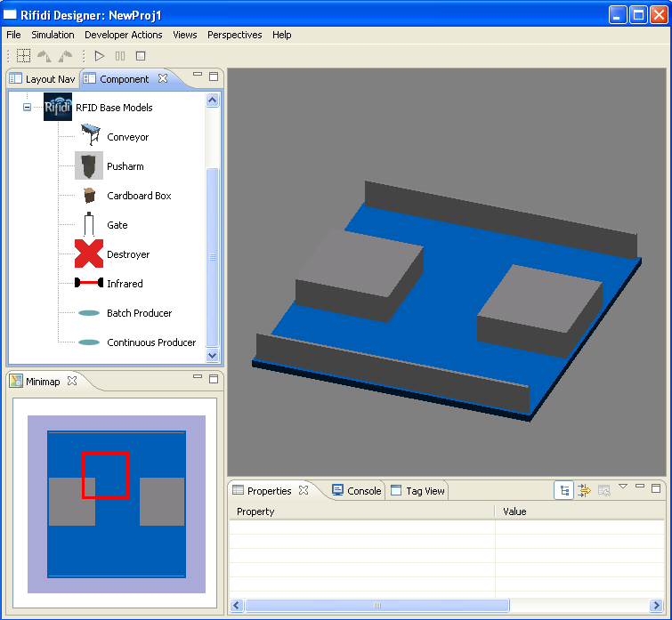Click the Value column header
The width and height of the screenshot is (672, 620).
click(x=579, y=511)
